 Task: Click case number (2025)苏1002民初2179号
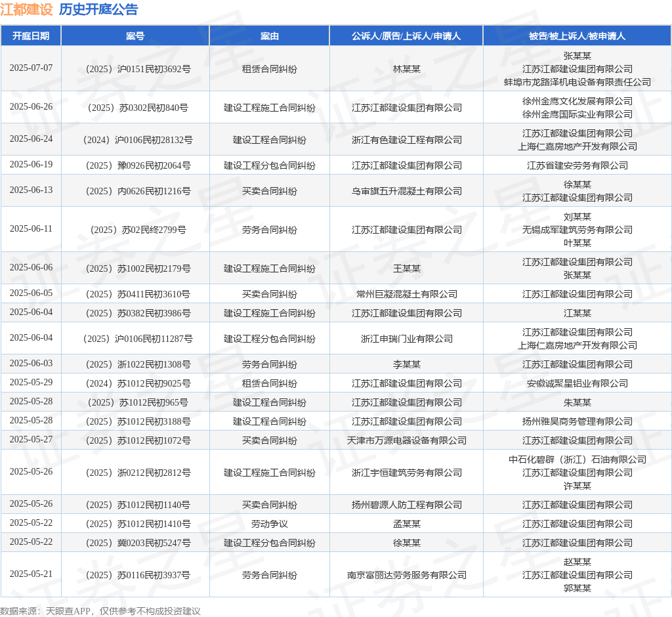click(138, 268)
